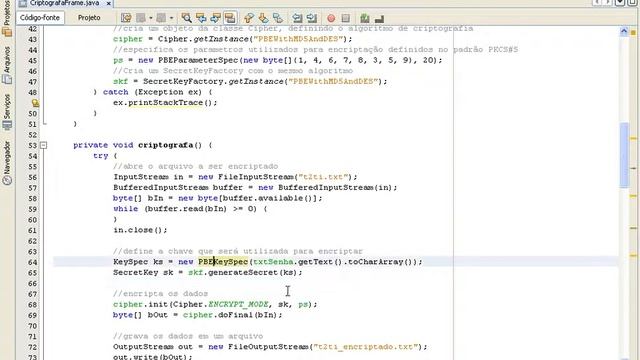Open Arquivos side panel
Screen dimensions: 640x360
(7, 65)
